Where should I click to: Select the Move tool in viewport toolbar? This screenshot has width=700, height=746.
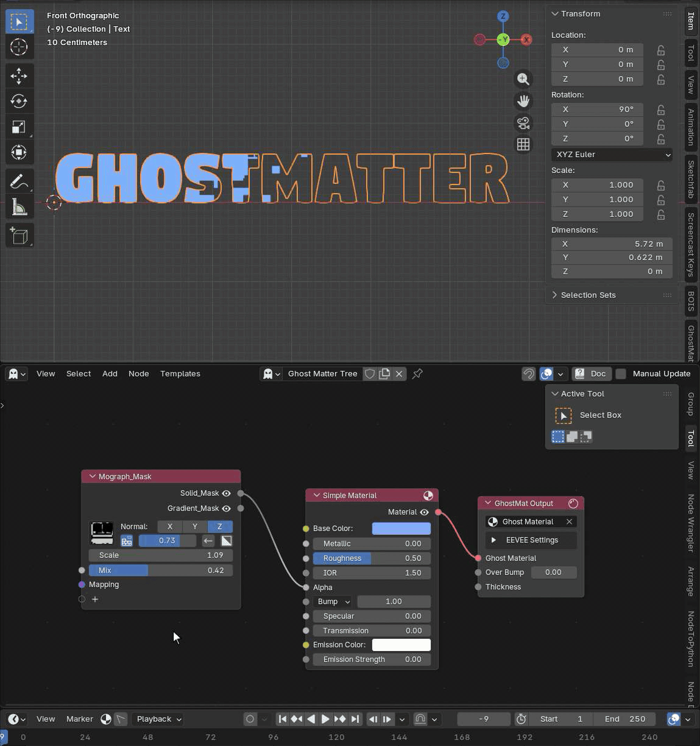19,76
